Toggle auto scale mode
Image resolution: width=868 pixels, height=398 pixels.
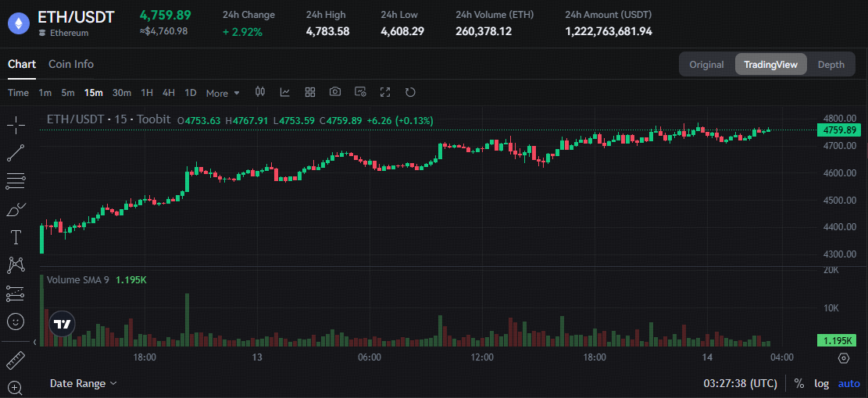point(849,383)
